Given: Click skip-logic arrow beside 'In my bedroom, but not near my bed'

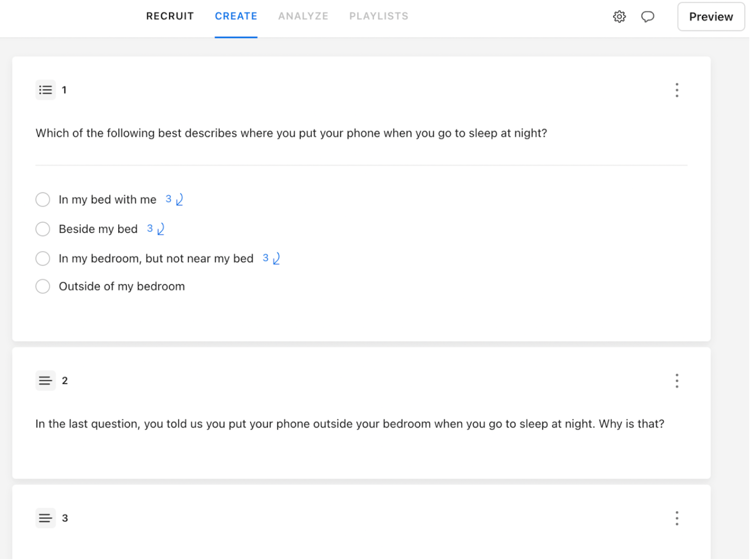Looking at the screenshot, I should click(276, 259).
